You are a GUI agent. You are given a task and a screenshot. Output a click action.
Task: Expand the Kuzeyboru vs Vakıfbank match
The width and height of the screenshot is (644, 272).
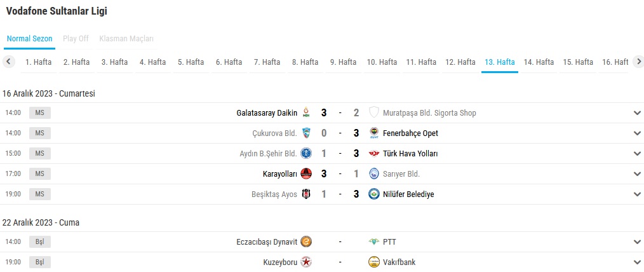click(x=637, y=262)
